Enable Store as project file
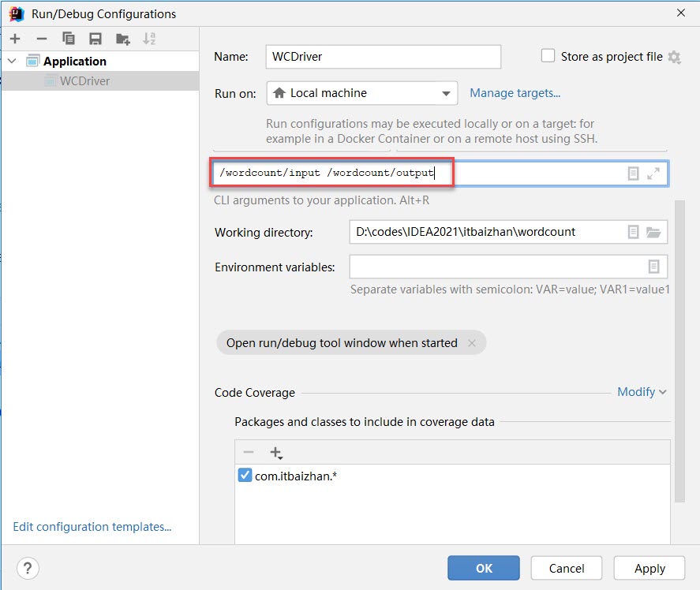This screenshot has width=700, height=590. [x=548, y=56]
